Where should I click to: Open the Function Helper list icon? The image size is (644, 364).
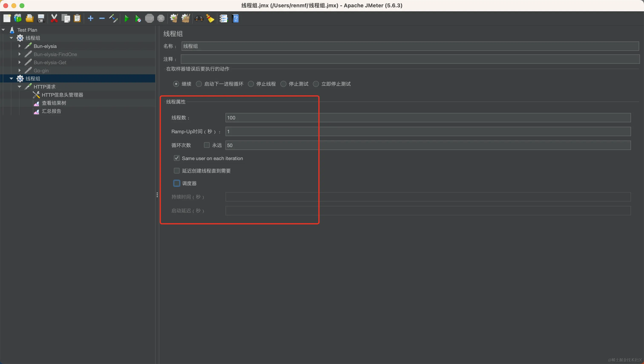coord(223,18)
